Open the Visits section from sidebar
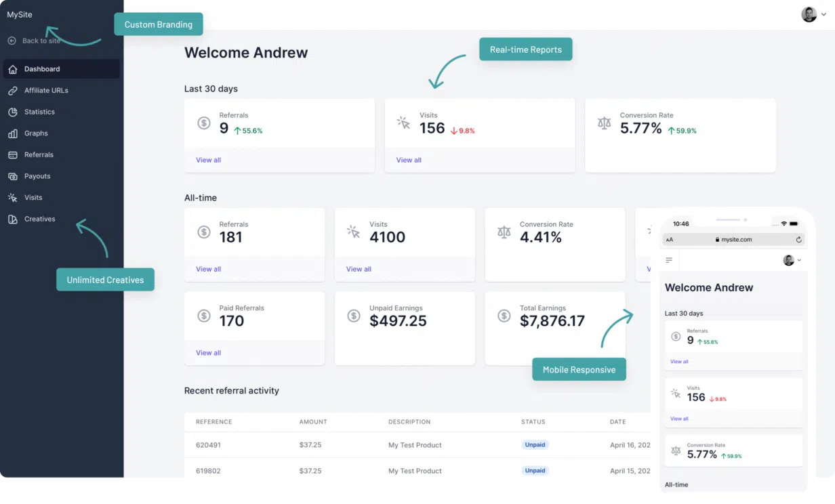 [x=32, y=197]
